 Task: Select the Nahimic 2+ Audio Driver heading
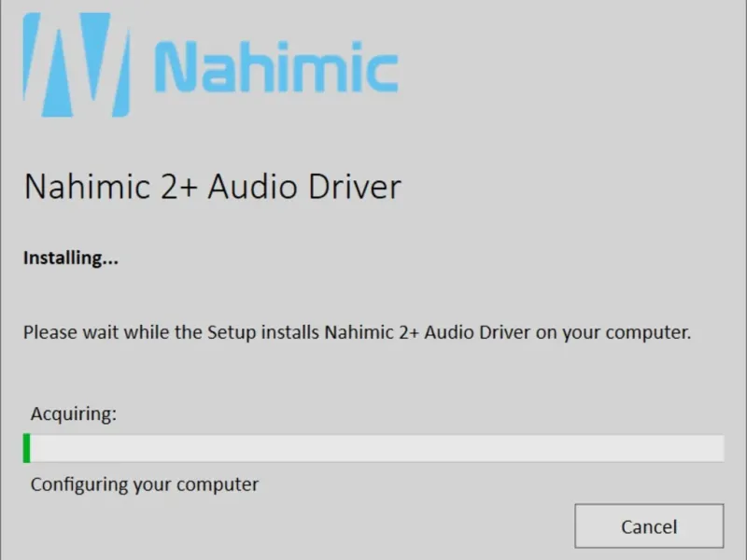[x=212, y=187]
